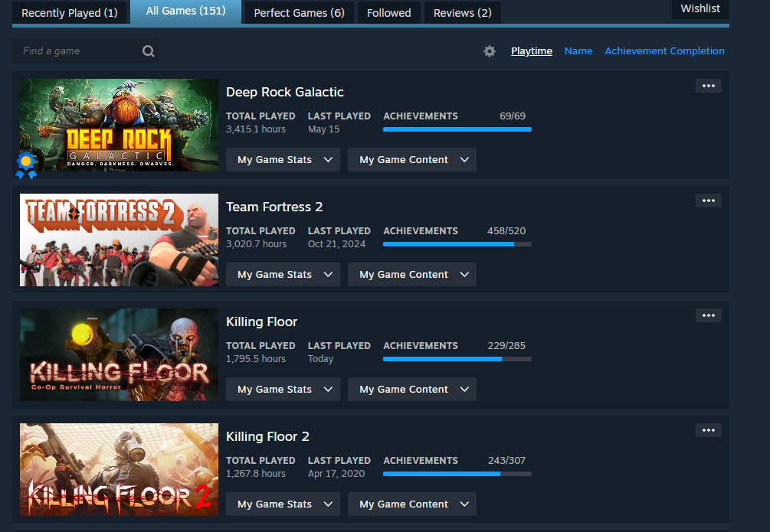Viewport: 770px width, 532px height.
Task: Focus the Find a game search field
Action: (86, 51)
